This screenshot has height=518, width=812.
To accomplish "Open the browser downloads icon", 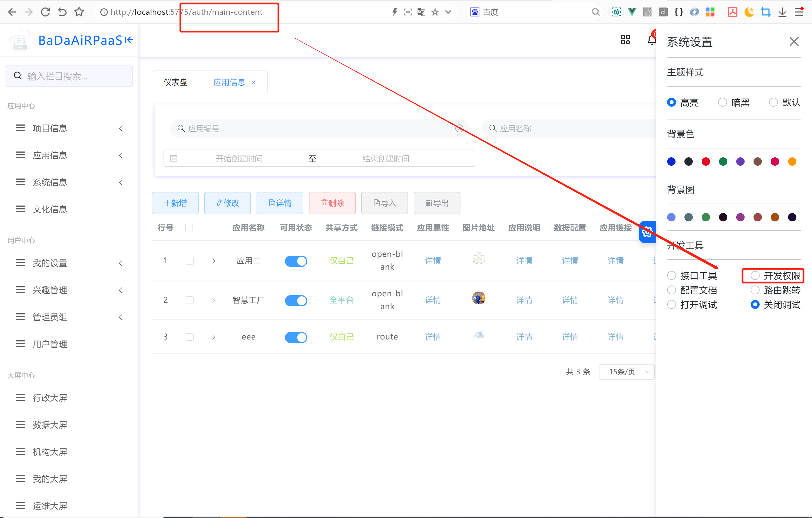I will click(x=782, y=12).
